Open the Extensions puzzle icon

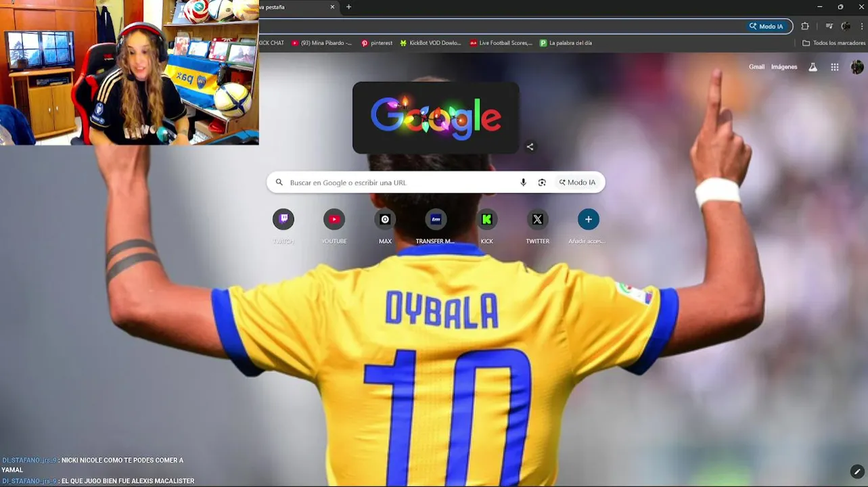pyautogui.click(x=805, y=26)
